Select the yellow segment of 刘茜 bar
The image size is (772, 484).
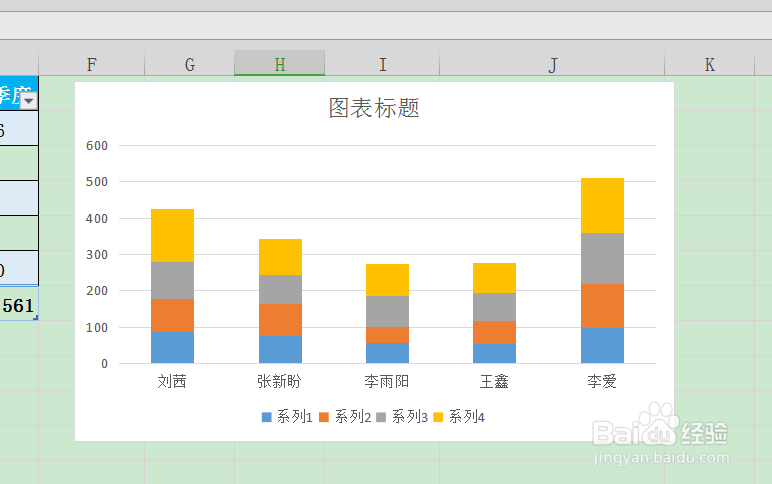click(x=172, y=235)
